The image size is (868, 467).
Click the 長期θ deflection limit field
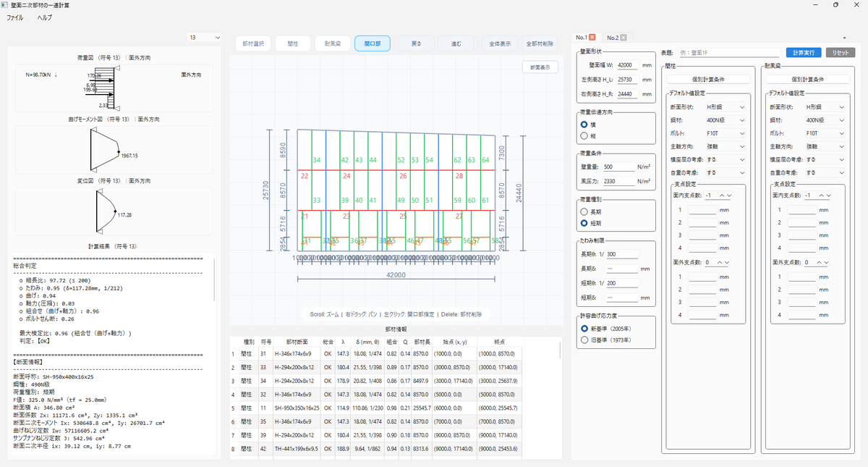pyautogui.click(x=624, y=254)
